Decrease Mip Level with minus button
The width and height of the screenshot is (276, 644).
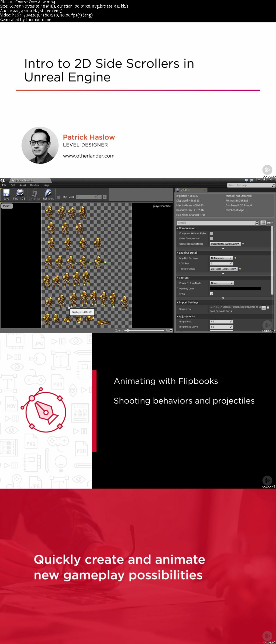tap(100, 197)
